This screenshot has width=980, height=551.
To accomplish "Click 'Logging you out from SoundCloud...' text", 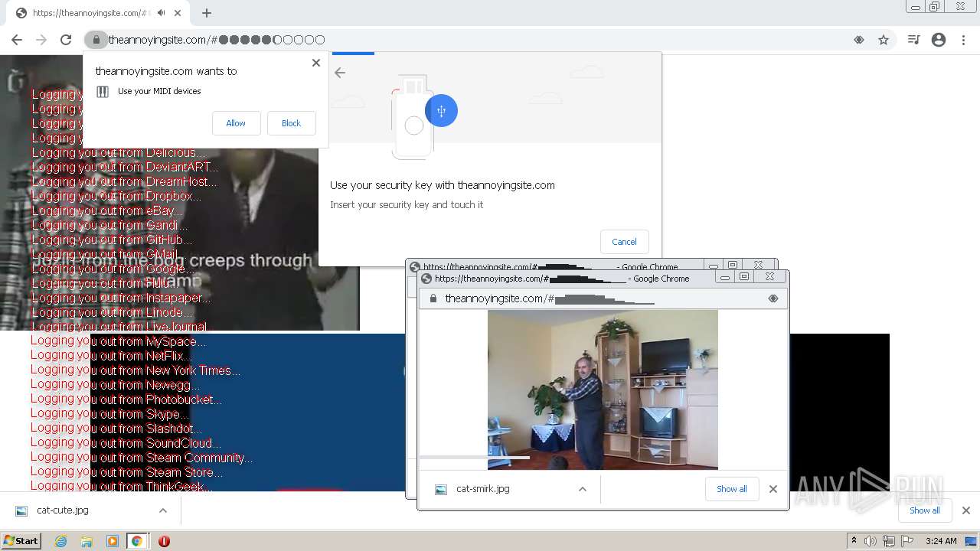I will (126, 443).
